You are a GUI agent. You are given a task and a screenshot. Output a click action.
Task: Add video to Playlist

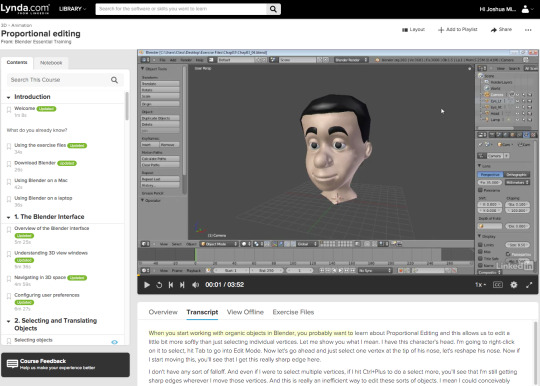pos(458,30)
